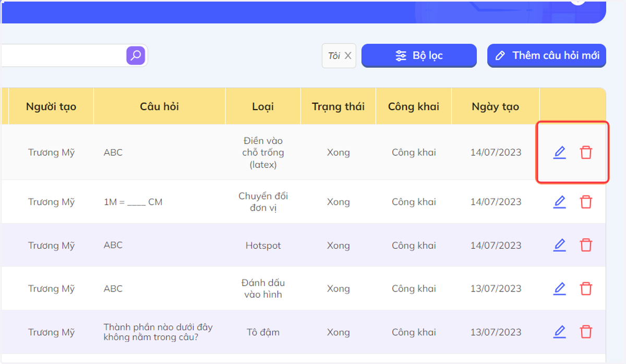The width and height of the screenshot is (626, 364).
Task: Click the "Tô đậm" type cell
Action: 263,332
